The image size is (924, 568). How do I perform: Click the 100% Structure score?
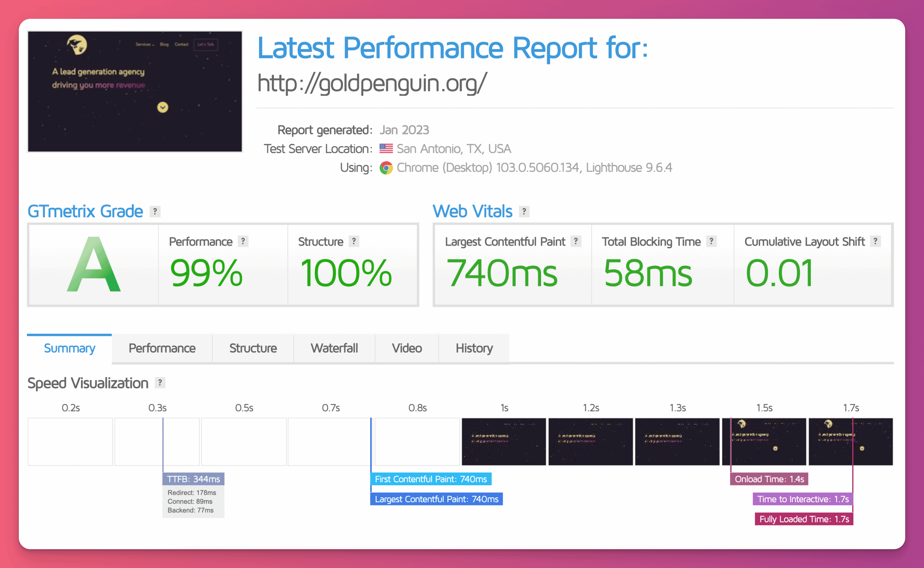pyautogui.click(x=346, y=273)
